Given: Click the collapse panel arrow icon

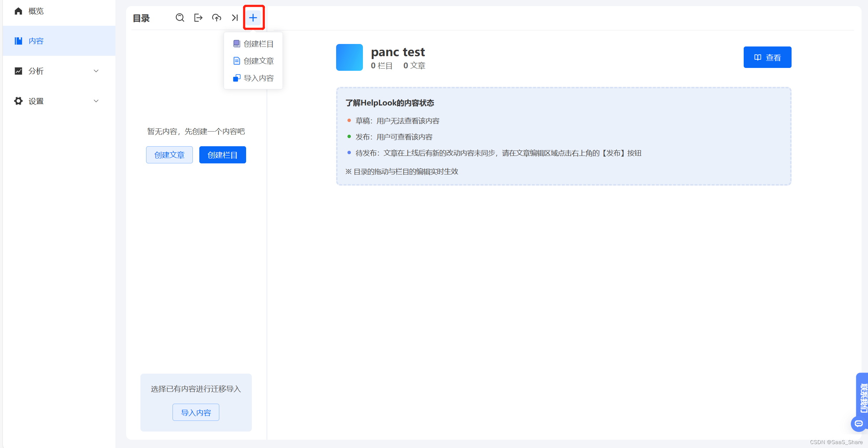Looking at the screenshot, I should coord(235,18).
